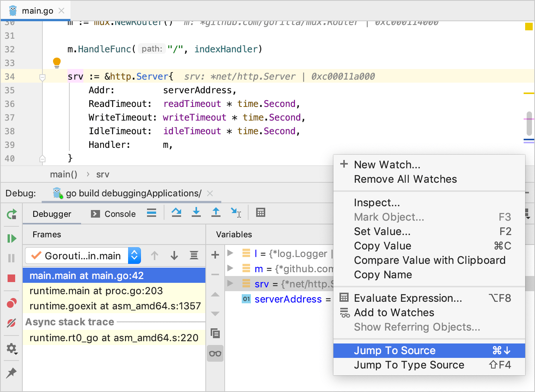535x392 pixels.
Task: Toggle watches visibility with glasses icon
Action: coord(215,353)
